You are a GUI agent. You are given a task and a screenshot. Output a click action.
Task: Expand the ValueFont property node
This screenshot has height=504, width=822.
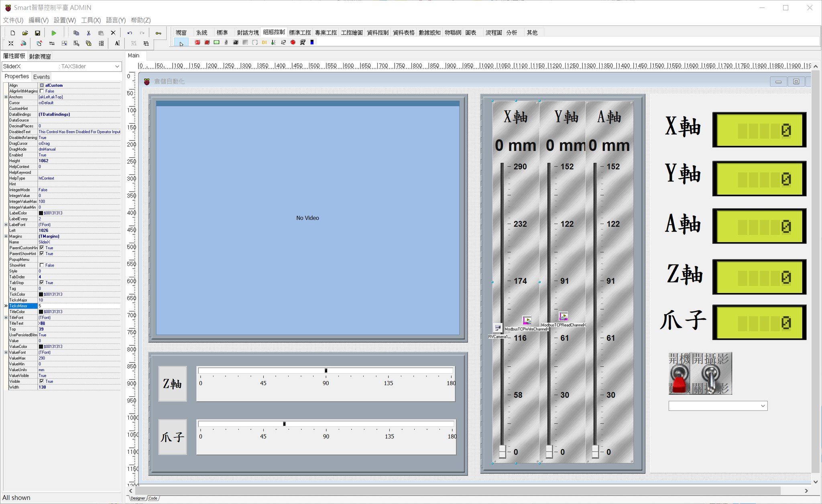coord(6,352)
